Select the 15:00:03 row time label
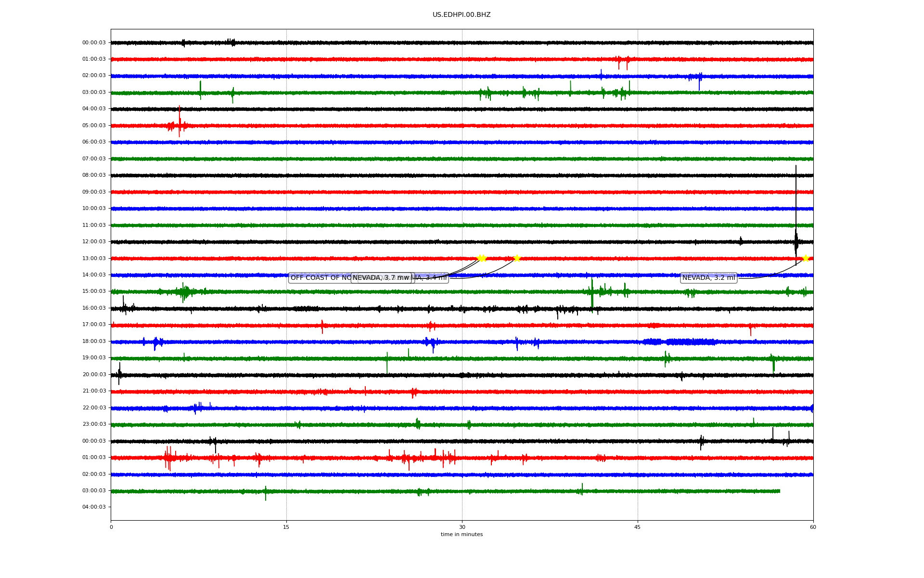This screenshot has height=578, width=924. click(94, 291)
